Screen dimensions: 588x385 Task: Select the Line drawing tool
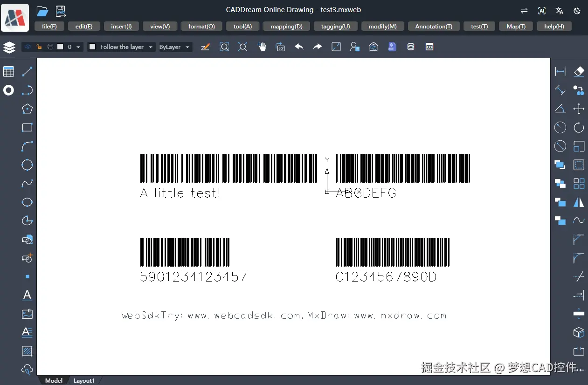(27, 72)
